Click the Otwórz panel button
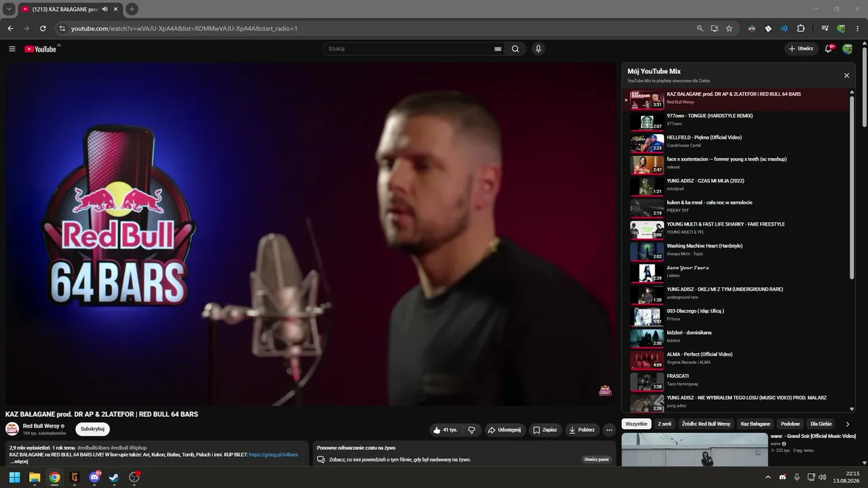The height and width of the screenshot is (488, 868). [x=597, y=460]
